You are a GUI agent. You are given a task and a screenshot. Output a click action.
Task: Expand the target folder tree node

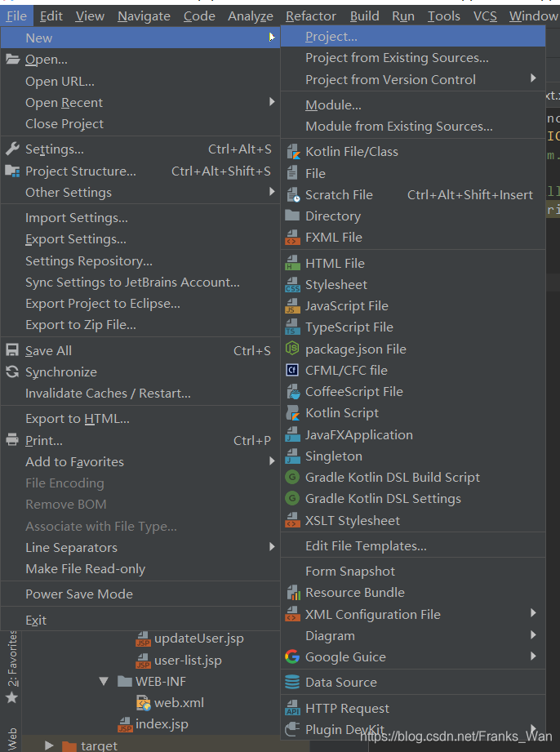tap(48, 745)
